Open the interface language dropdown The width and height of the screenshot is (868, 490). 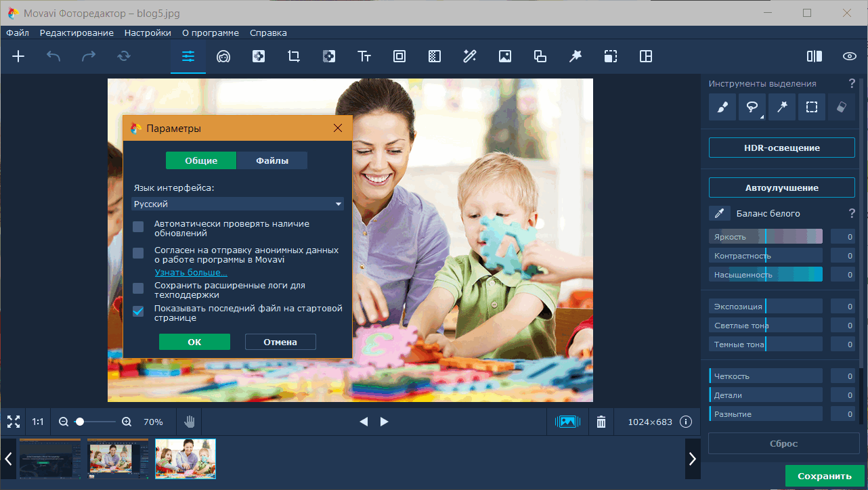238,204
